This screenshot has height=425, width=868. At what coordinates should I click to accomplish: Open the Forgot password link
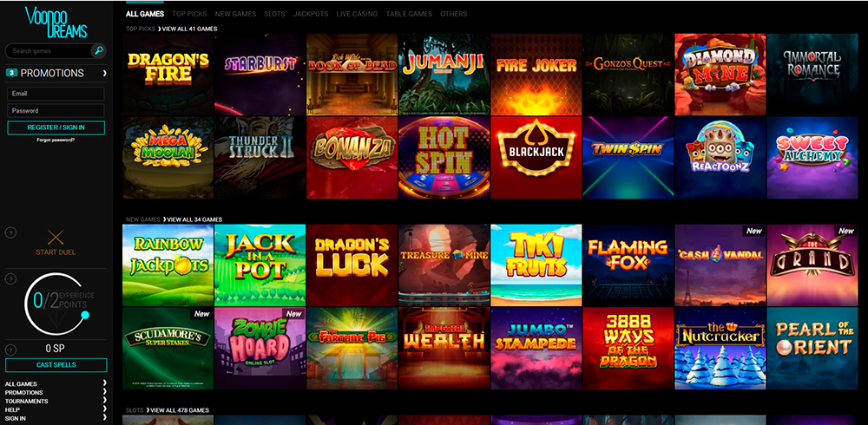[56, 140]
